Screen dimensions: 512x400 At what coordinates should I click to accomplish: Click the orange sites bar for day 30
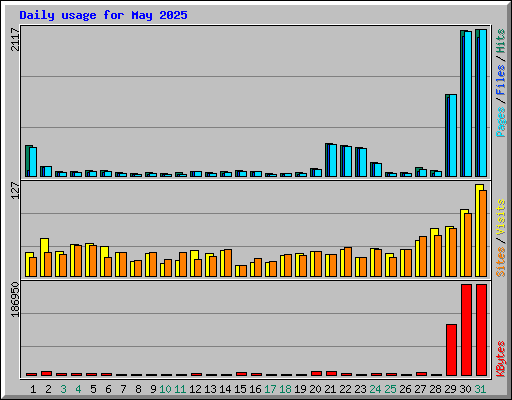tap(468, 245)
